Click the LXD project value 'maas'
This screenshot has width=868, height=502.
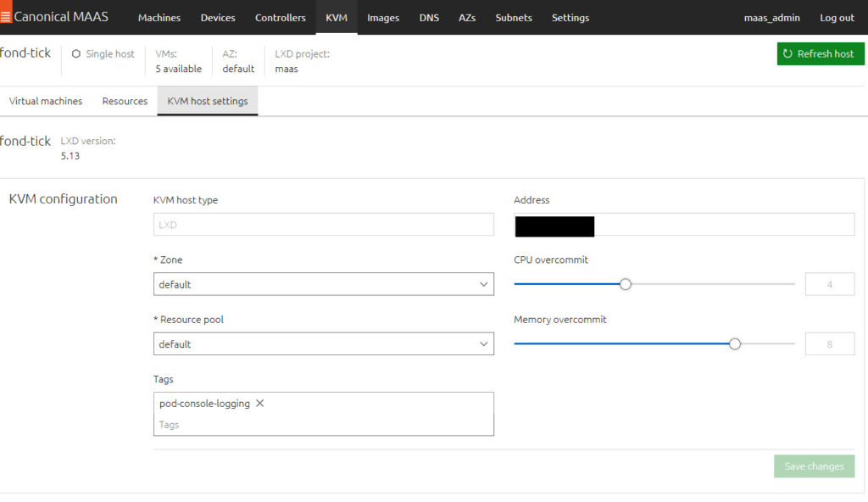point(287,69)
